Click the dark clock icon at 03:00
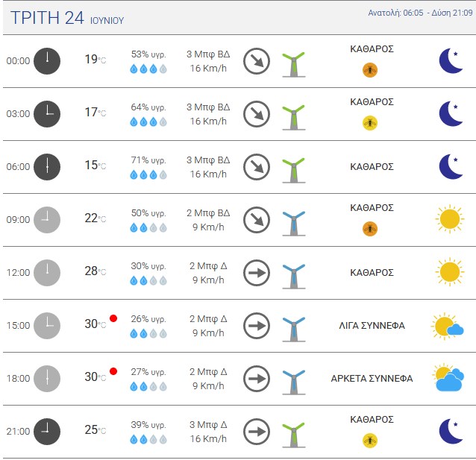This screenshot has height=460, width=476. click(47, 114)
